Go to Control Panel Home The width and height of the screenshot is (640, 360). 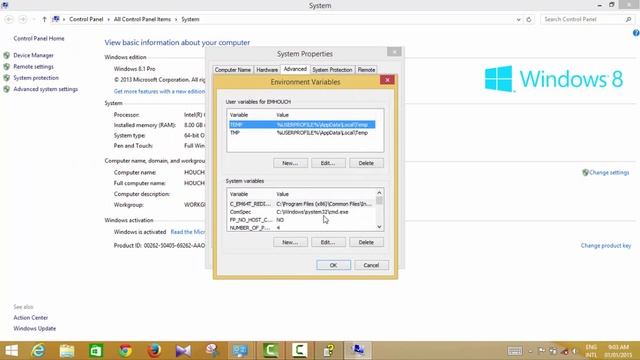tap(39, 38)
